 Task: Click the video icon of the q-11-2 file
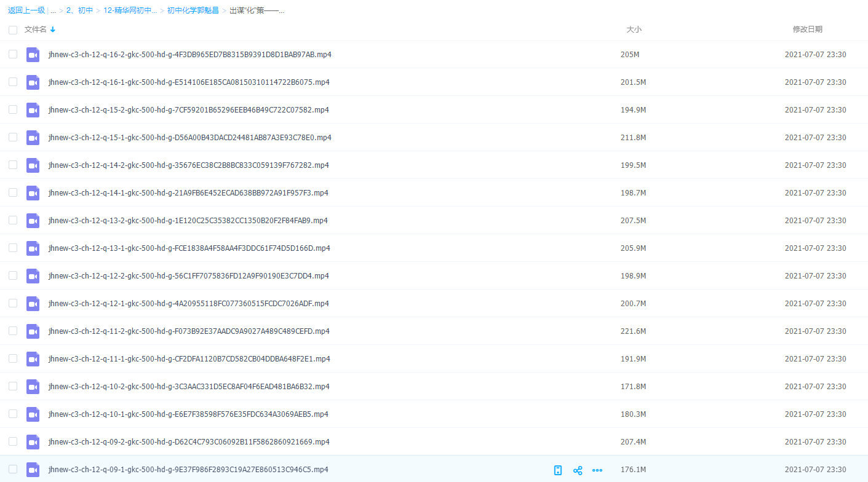coord(33,331)
